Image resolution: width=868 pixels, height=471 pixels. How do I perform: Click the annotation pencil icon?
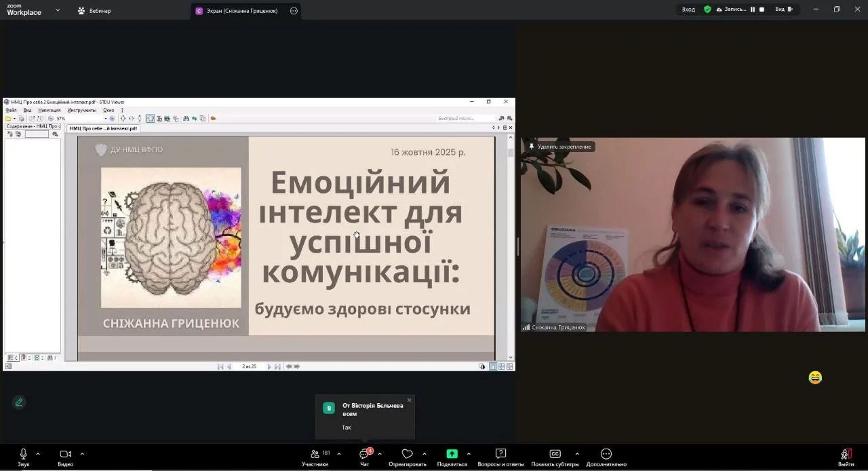[x=19, y=402]
